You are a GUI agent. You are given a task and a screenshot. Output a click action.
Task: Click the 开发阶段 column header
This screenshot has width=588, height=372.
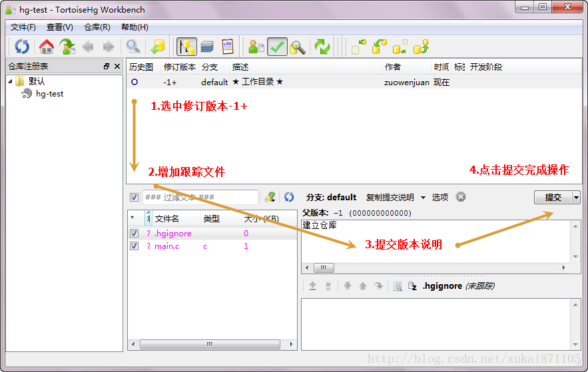tap(525, 67)
